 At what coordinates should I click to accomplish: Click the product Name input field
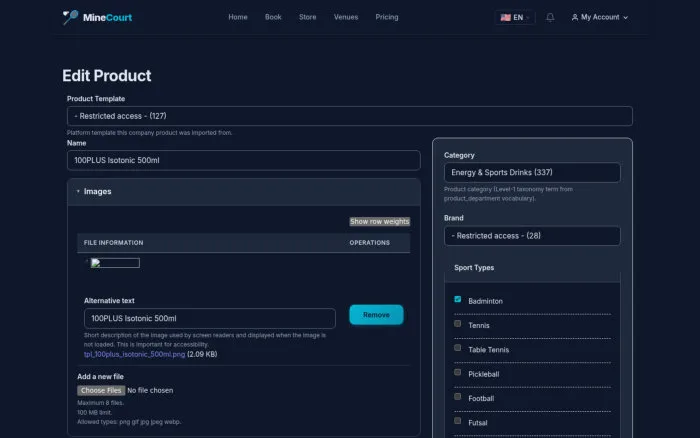tap(244, 160)
